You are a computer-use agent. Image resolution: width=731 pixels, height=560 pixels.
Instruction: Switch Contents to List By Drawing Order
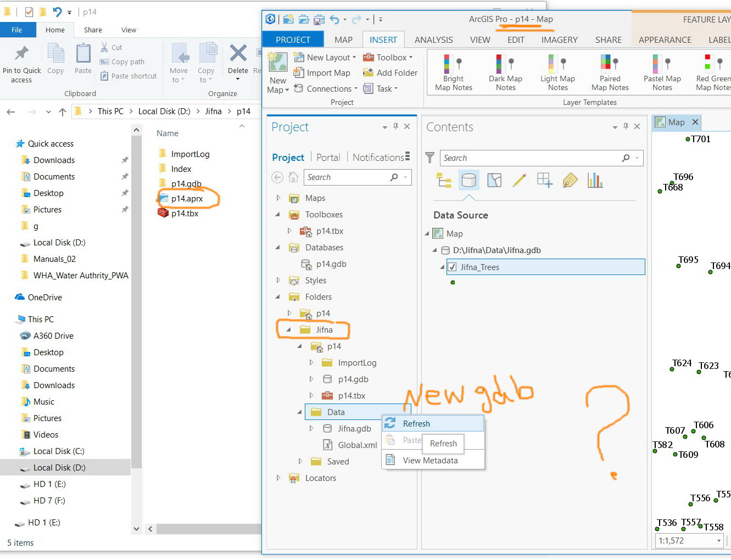pyautogui.click(x=444, y=180)
